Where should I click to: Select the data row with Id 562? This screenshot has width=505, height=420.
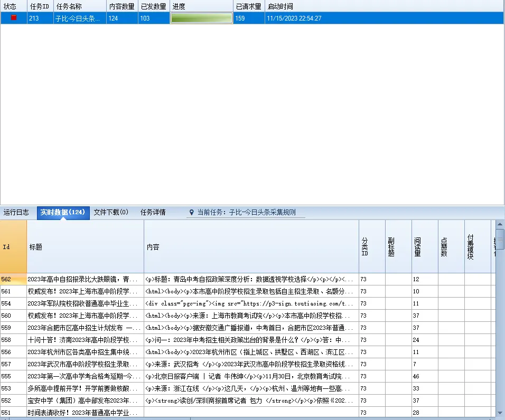[x=247, y=279]
